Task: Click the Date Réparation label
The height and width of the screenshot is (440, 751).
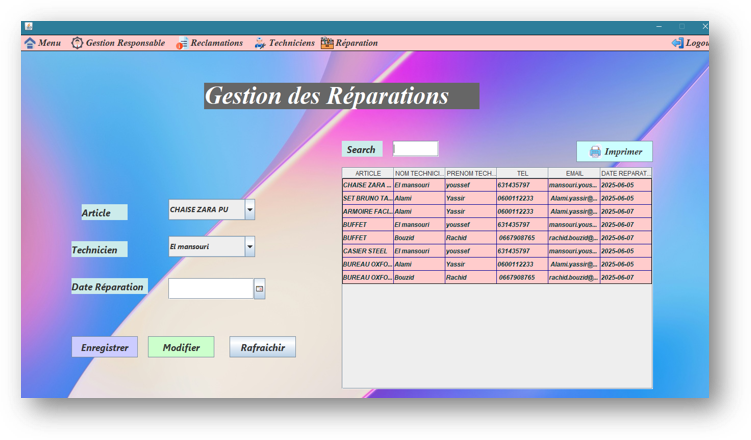Action: 109,287
